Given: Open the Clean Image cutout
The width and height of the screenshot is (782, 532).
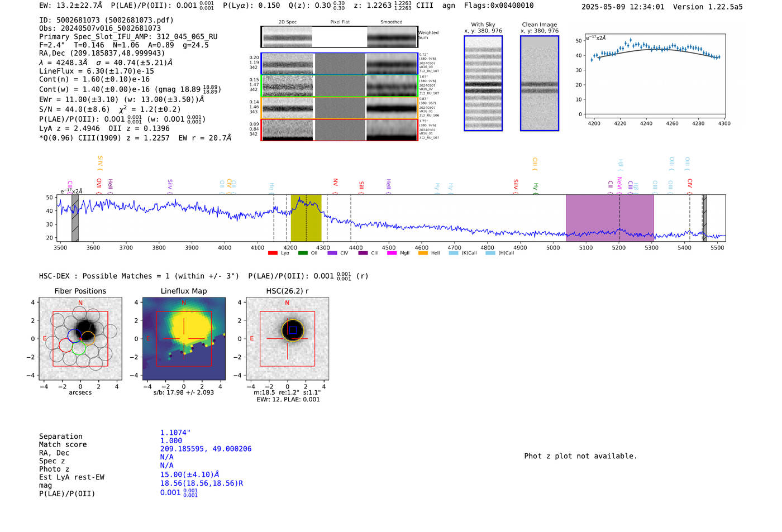Looking at the screenshot, I should pos(540,83).
